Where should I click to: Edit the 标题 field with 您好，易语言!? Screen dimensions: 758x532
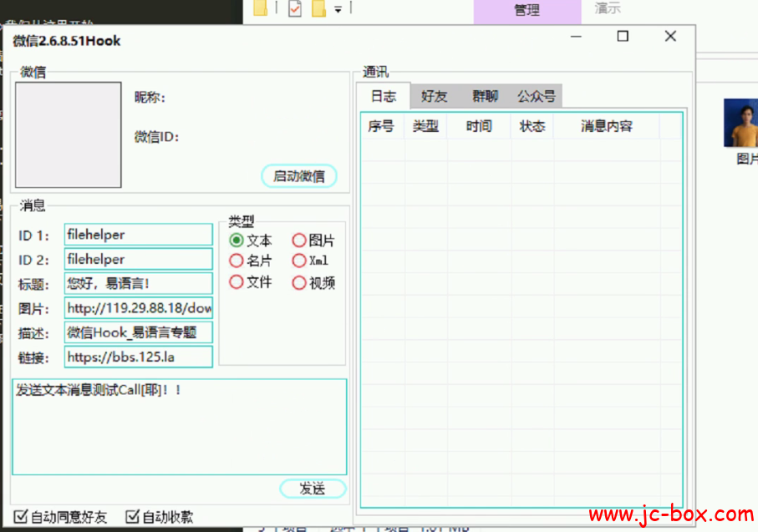(138, 284)
